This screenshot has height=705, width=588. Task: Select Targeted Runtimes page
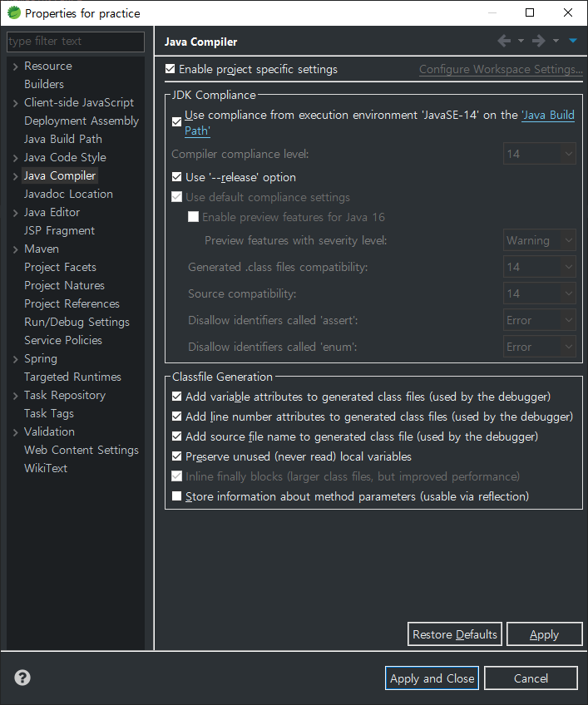coord(73,377)
